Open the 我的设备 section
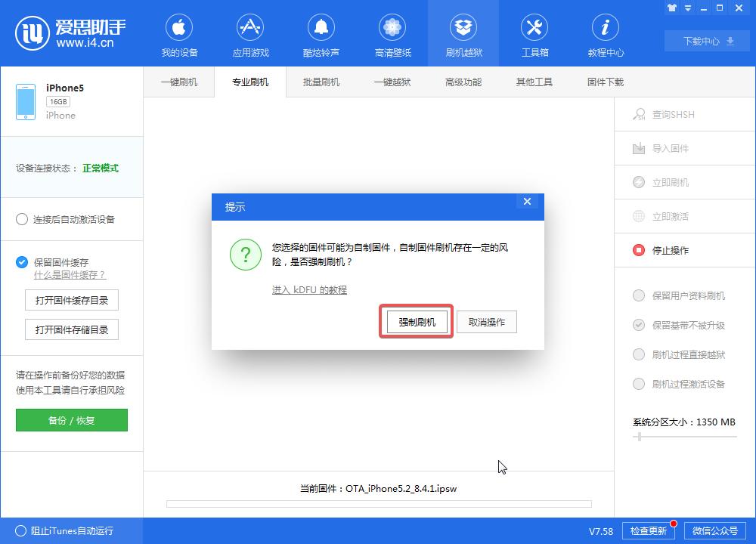 coord(178,33)
